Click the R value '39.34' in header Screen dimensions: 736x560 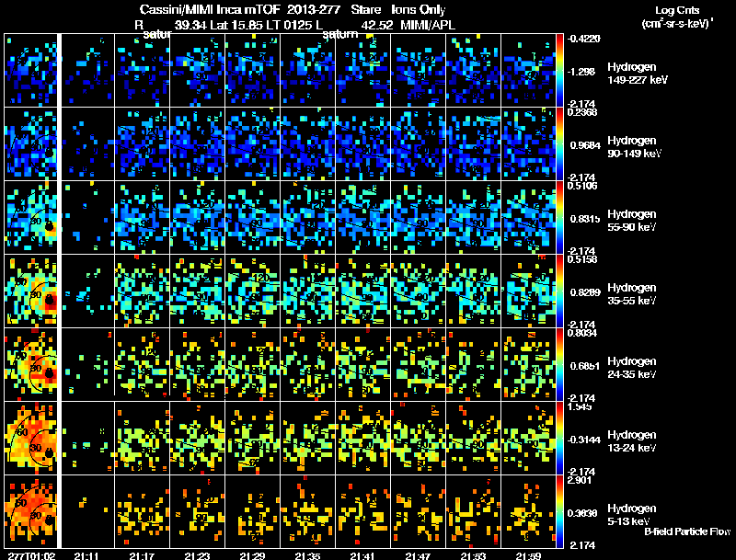coord(190,25)
